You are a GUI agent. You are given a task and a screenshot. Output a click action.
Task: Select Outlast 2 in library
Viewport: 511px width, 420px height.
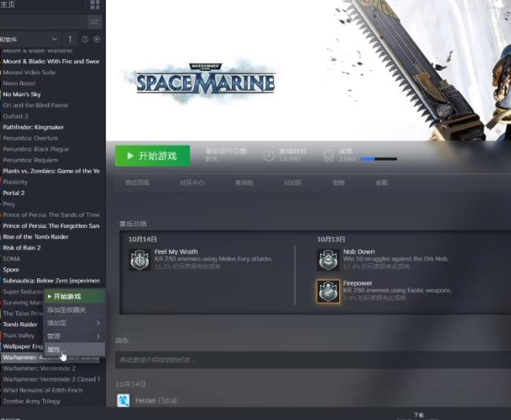point(16,117)
